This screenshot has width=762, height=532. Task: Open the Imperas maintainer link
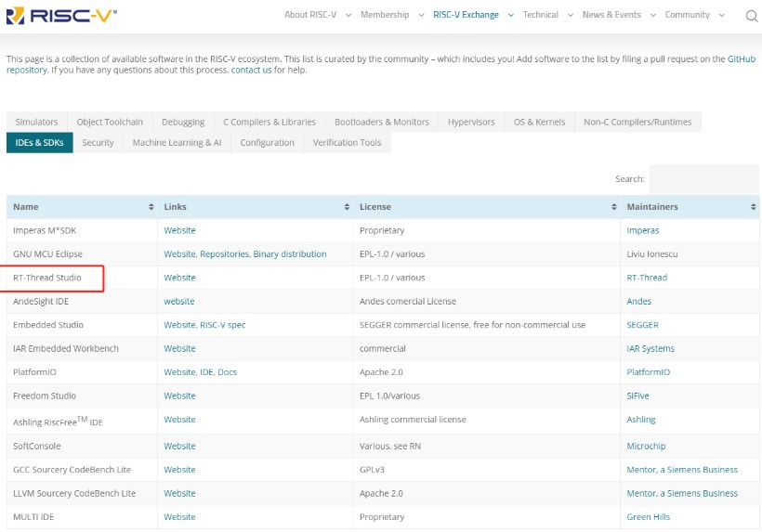pyautogui.click(x=642, y=230)
